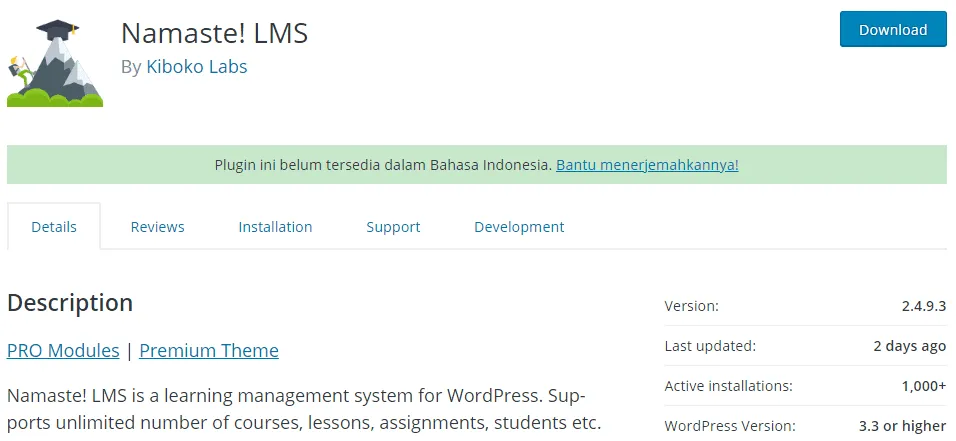Open the Development tab
This screenshot has height=441, width=956.
point(519,227)
